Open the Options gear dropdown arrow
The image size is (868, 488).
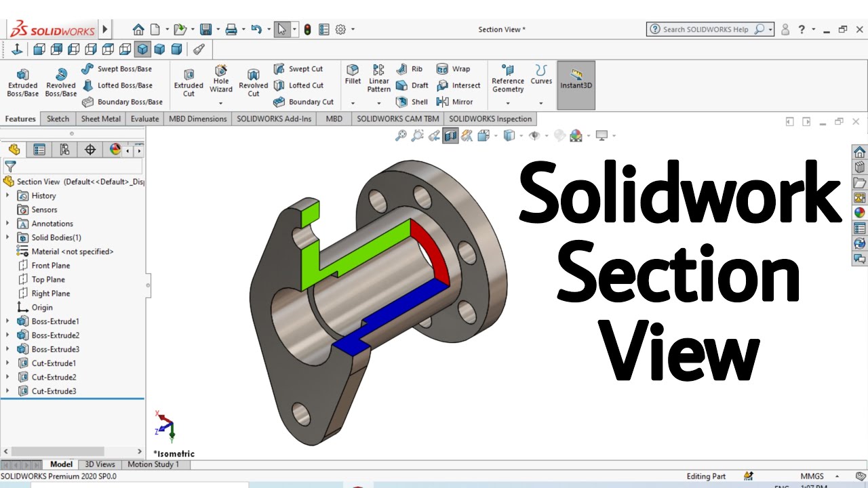353,30
